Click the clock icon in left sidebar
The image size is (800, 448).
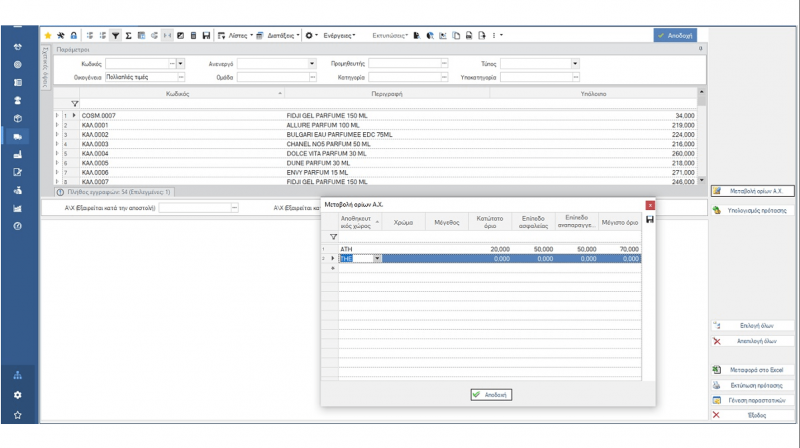[x=18, y=226]
